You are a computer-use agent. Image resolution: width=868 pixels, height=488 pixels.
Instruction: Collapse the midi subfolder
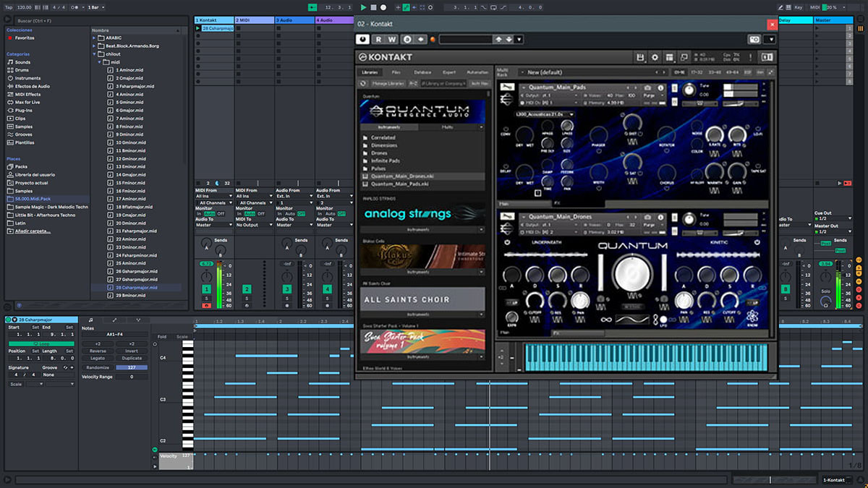click(x=101, y=62)
